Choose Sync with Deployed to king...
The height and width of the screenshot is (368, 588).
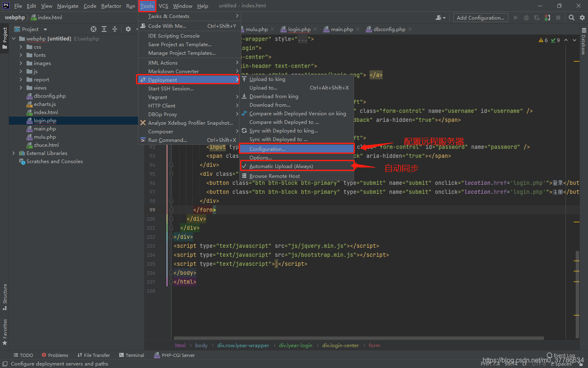coord(297,130)
